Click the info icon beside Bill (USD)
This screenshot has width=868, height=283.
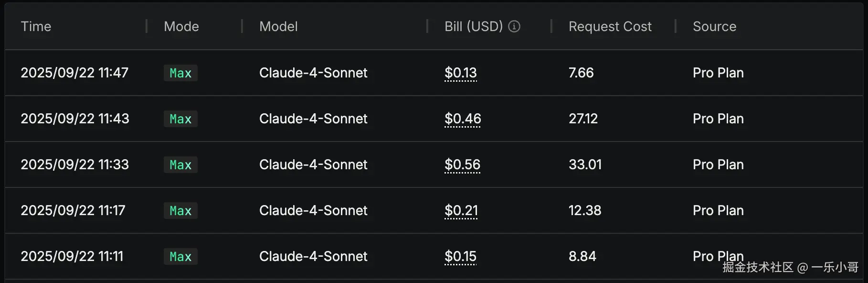514,26
